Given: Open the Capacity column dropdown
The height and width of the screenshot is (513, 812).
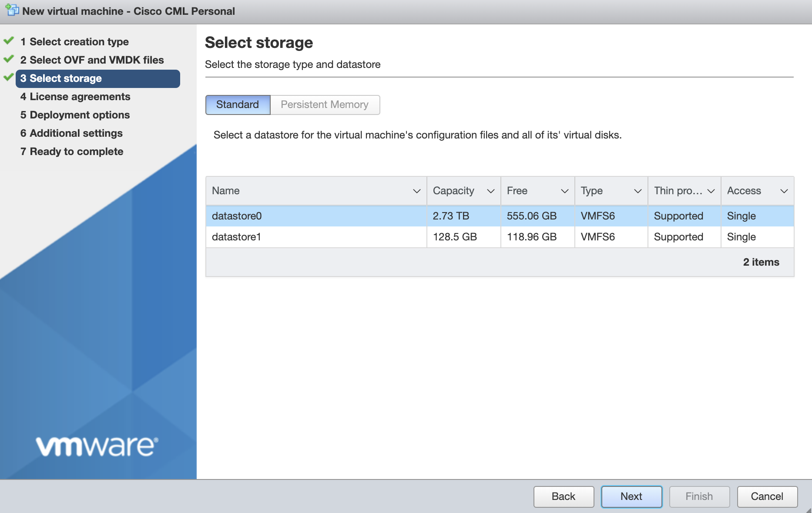Looking at the screenshot, I should [490, 191].
